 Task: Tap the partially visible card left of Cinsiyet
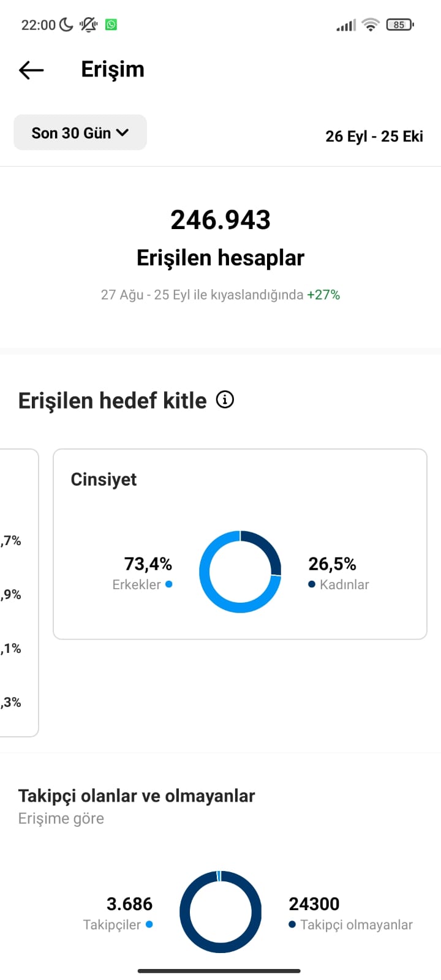[19, 593]
